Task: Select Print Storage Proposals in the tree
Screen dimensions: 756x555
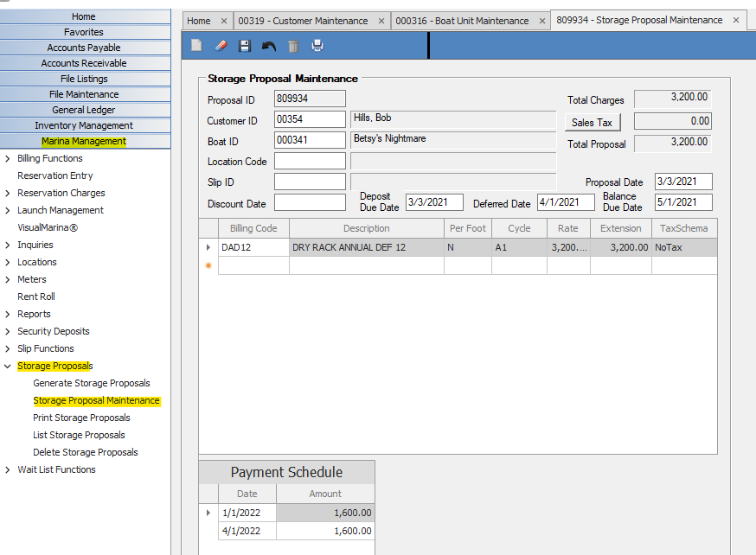Action: (x=81, y=418)
